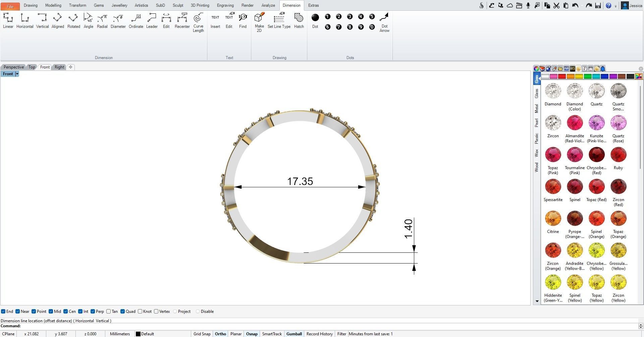Open the Glass materials side tab

[537, 93]
